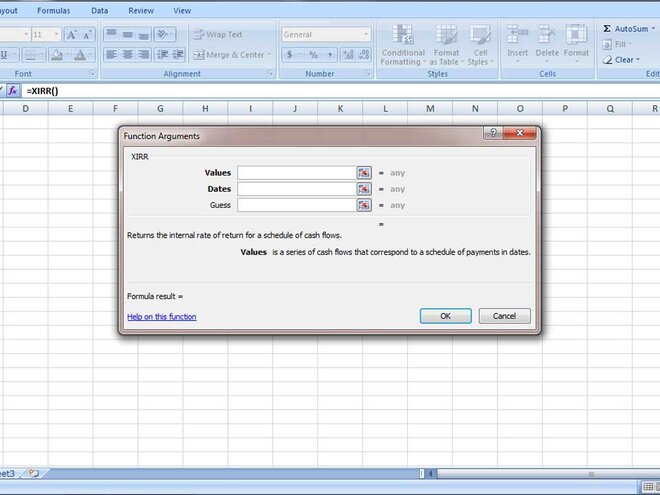
Task: Click inside the Values input field
Action: 296,172
